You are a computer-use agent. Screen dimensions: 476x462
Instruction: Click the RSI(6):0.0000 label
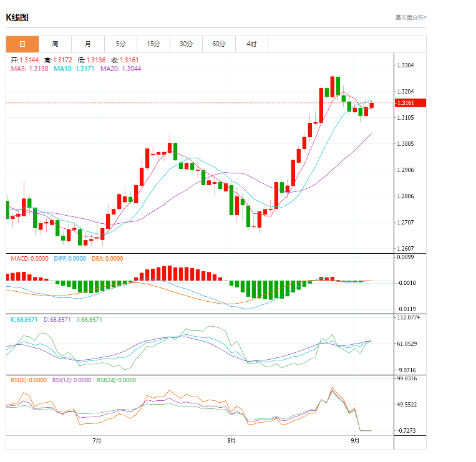coord(29,380)
